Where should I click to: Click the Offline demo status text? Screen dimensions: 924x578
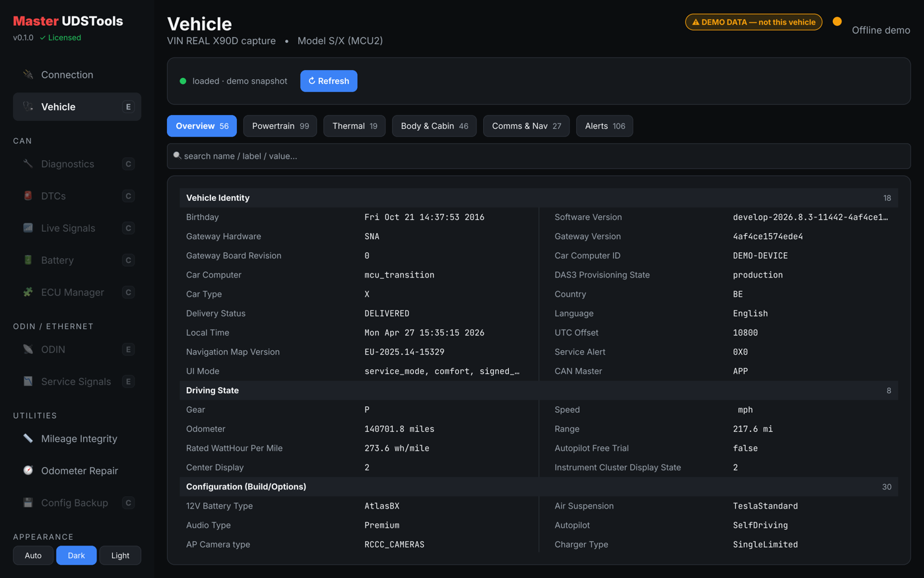coord(881,30)
